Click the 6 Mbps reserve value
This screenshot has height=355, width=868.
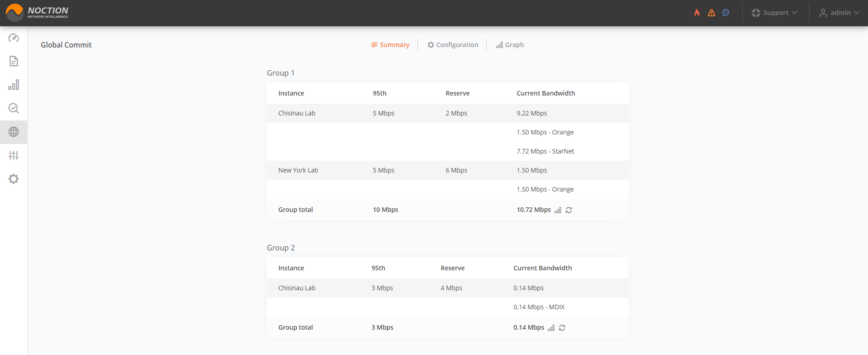[456, 170]
